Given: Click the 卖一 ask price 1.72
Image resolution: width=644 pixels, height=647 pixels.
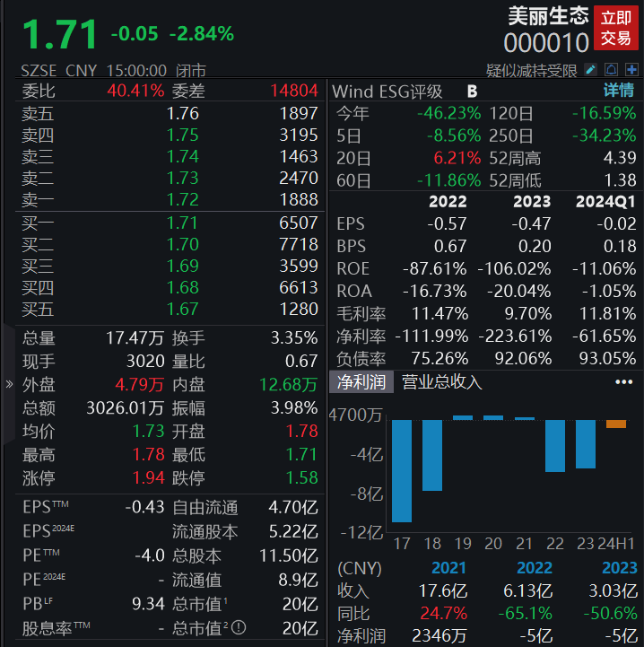Looking at the screenshot, I should [183, 199].
